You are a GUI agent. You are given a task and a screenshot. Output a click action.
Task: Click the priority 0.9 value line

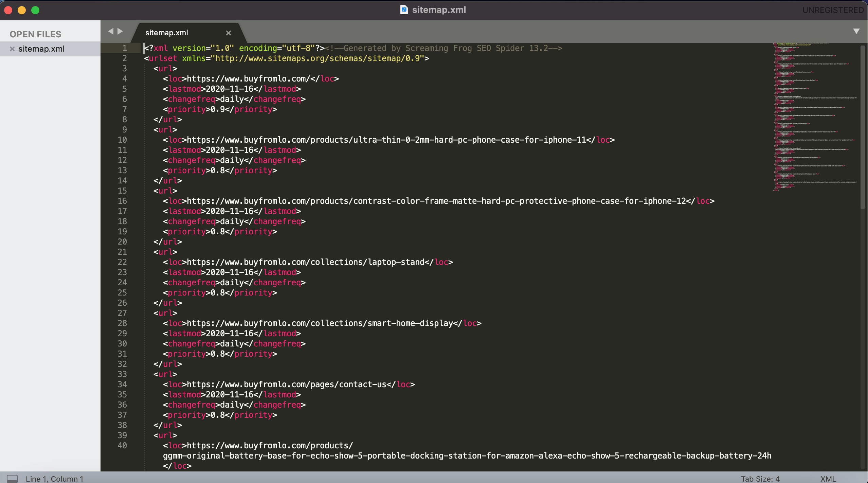click(x=220, y=109)
